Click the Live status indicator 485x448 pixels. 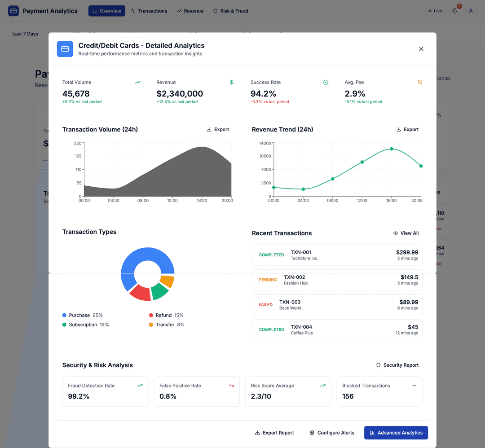coord(434,10)
